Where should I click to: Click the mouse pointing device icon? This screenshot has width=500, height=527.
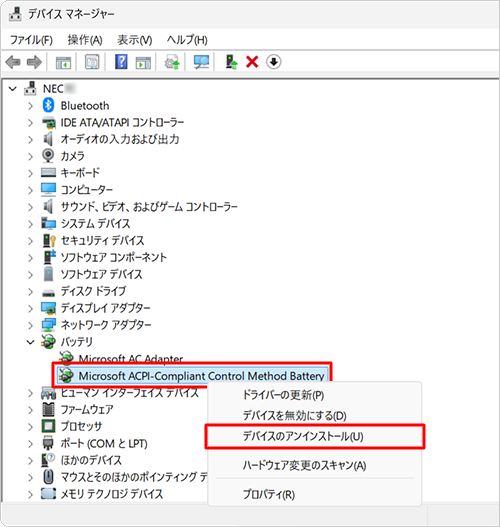48,477
